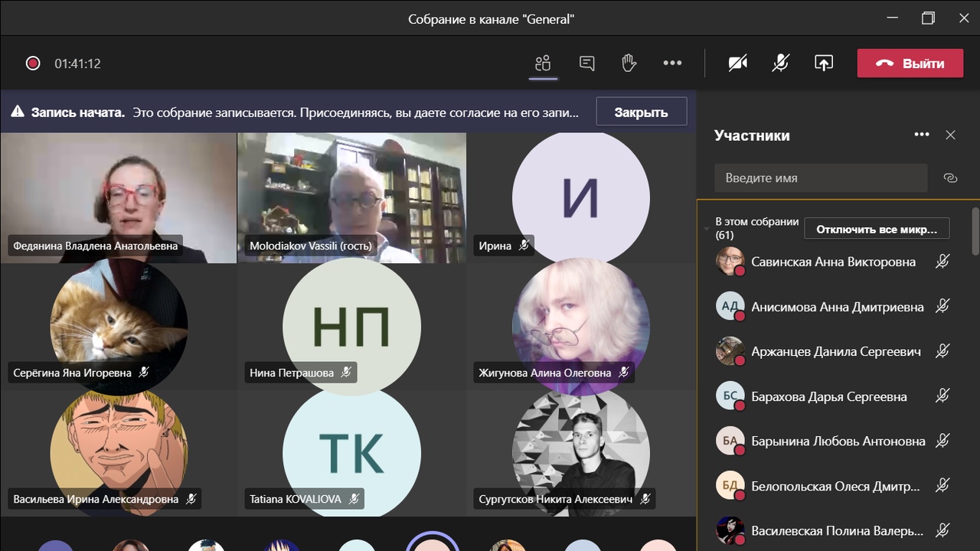Unmute your microphone icon
Viewport: 980px width, 551px height.
coord(779,63)
